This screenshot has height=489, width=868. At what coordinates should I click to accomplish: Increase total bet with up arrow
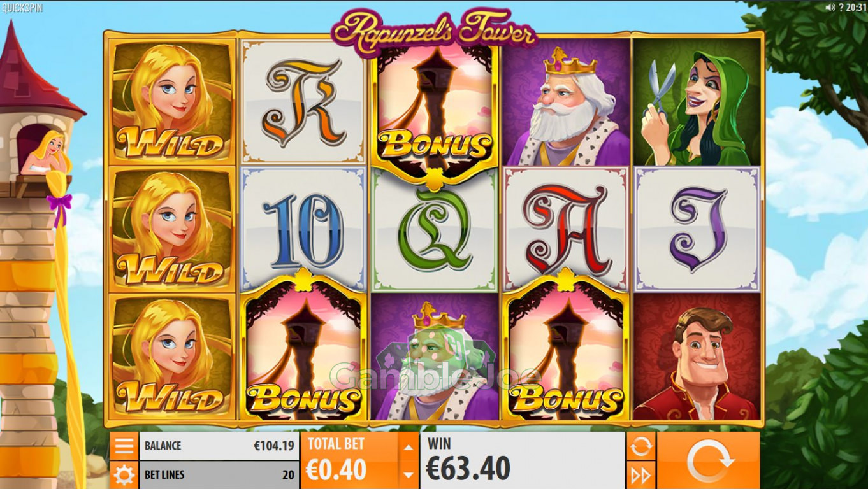[x=407, y=447]
